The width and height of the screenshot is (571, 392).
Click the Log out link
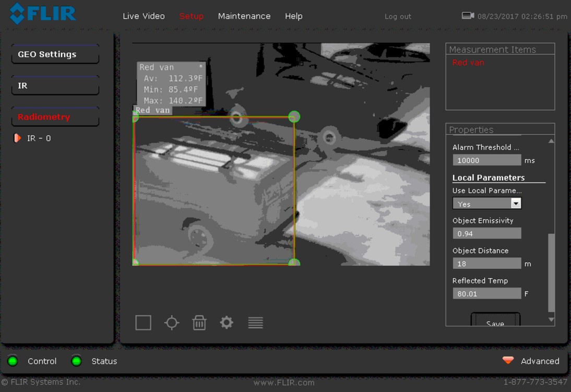pyautogui.click(x=398, y=17)
